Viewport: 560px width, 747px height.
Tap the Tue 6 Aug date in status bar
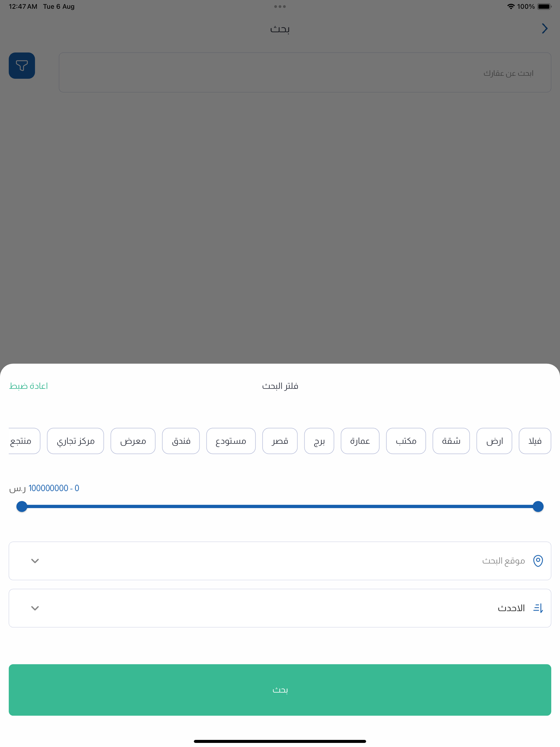(59, 6)
